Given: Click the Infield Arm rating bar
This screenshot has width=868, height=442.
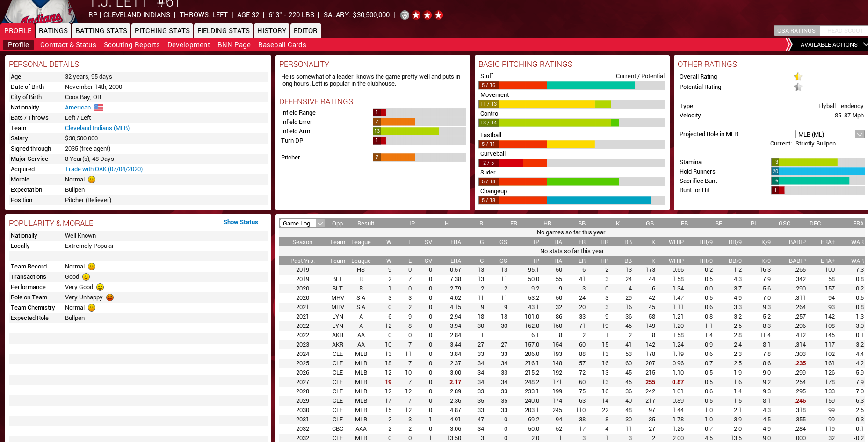Looking at the screenshot, I should pos(419,131).
